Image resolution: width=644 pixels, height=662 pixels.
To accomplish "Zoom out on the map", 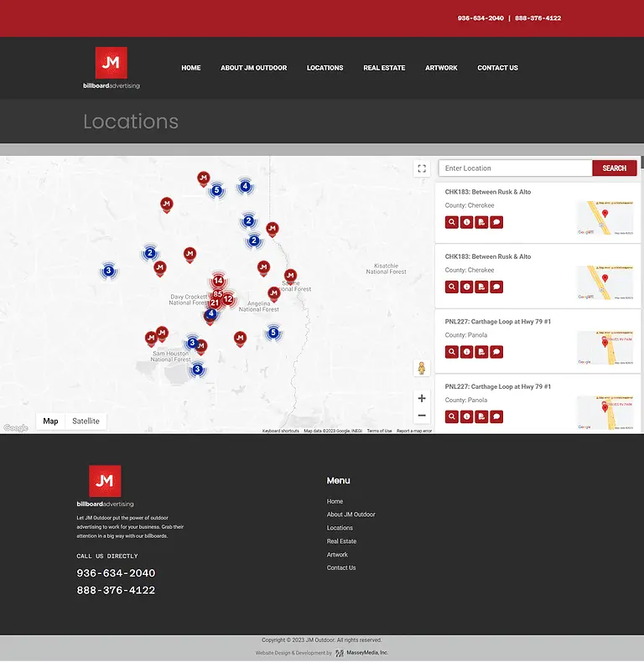I will 422,416.
